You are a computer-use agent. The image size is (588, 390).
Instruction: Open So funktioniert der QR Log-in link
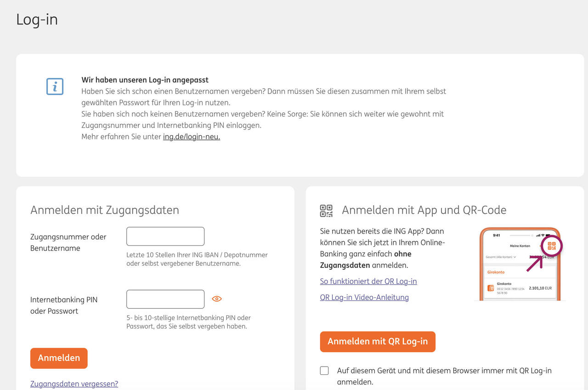[368, 281]
